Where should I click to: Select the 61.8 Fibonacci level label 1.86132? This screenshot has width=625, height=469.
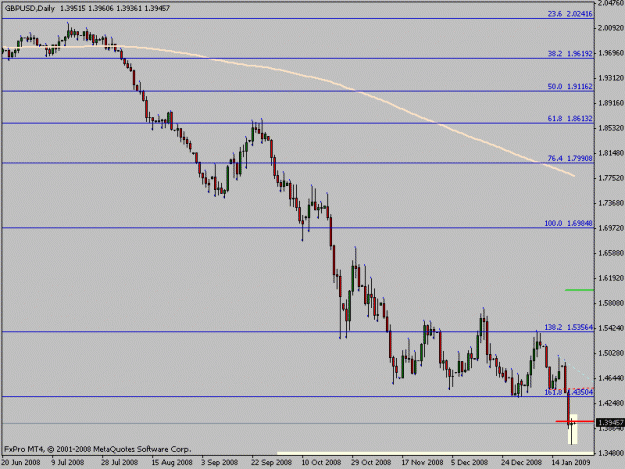[x=570, y=119]
